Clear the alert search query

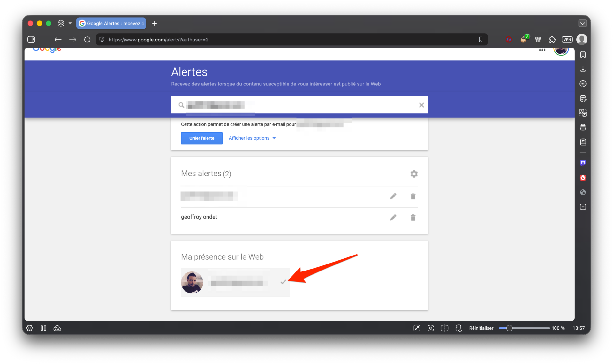[x=421, y=105]
